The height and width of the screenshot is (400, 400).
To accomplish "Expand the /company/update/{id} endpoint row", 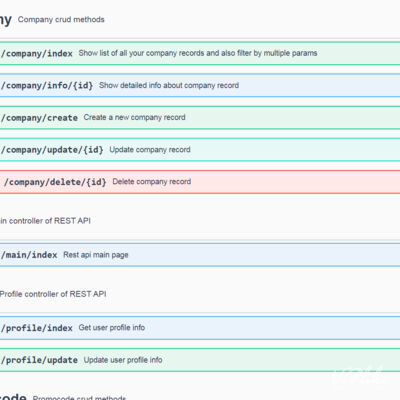I will click(200, 150).
